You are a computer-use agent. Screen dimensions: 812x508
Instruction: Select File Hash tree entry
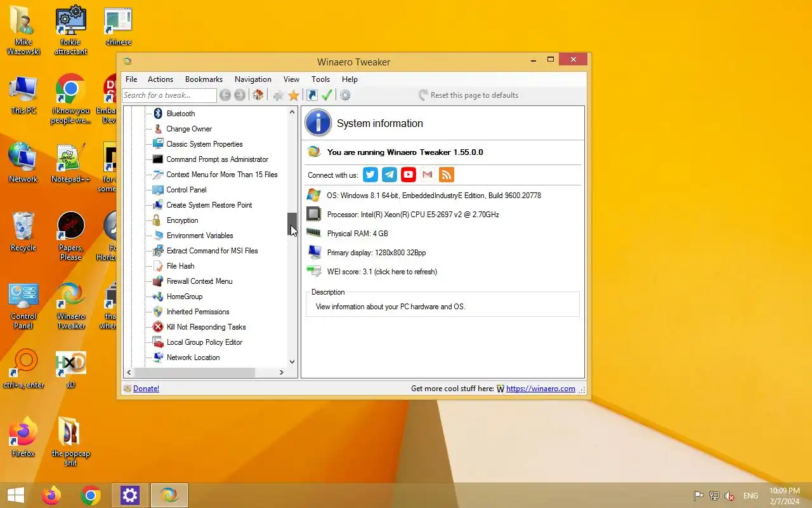click(180, 266)
